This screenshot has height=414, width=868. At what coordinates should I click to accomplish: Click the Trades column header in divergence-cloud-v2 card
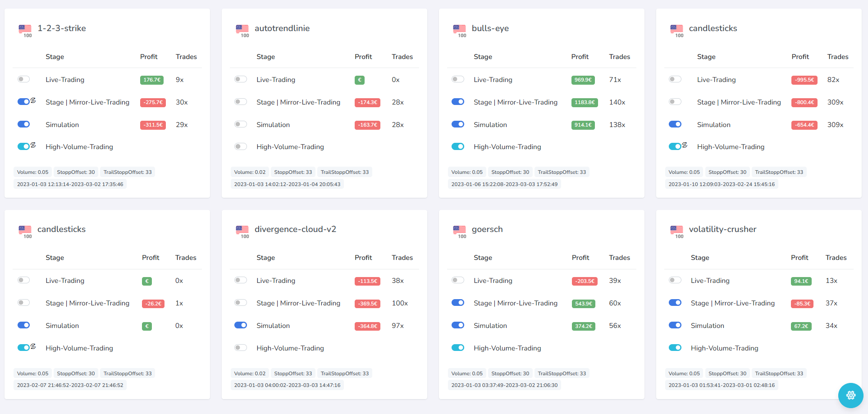pos(402,258)
